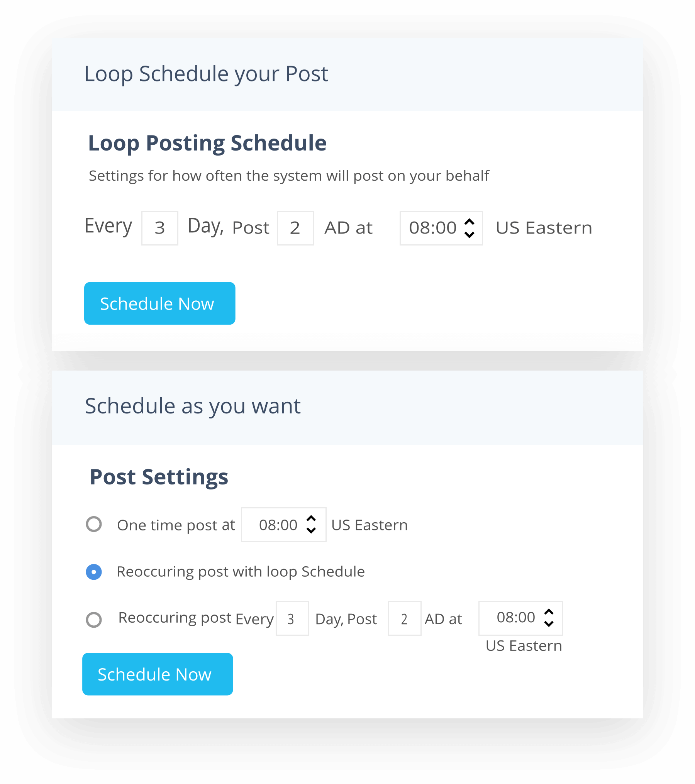
Task: Click the down arrow on One time post time
Action: coord(311,531)
